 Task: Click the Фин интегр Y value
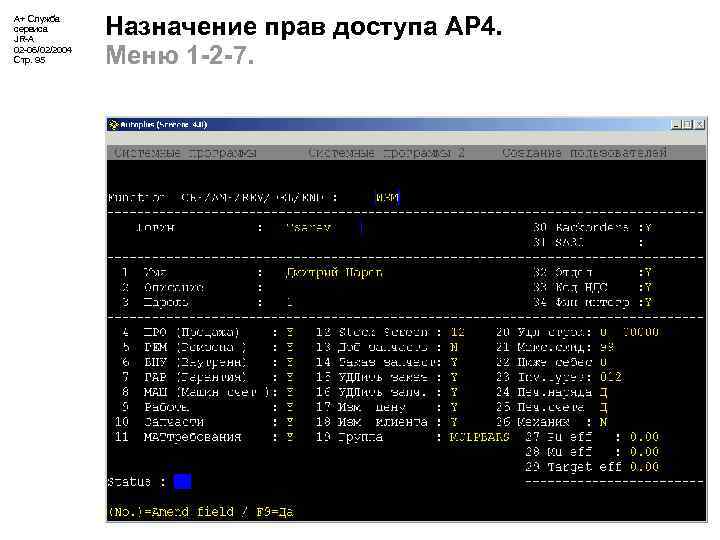pyautogui.click(x=648, y=303)
